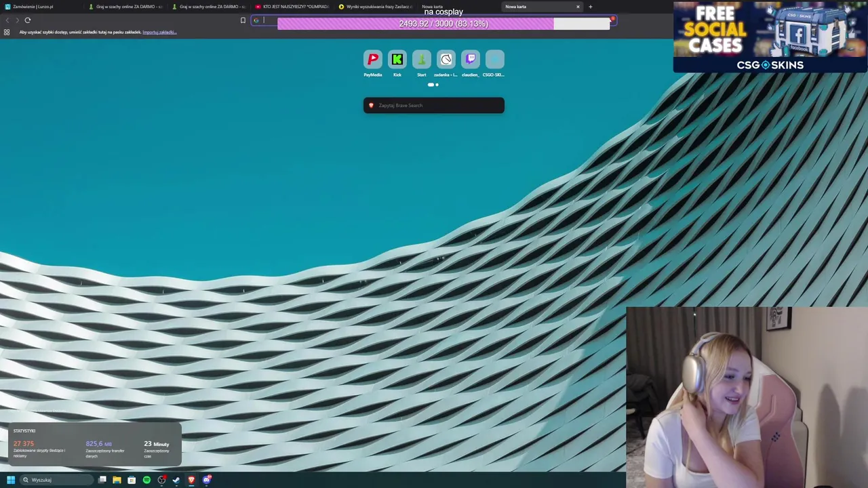Click the Google icon in address bar
Image resolution: width=868 pixels, height=488 pixels.
pos(256,20)
